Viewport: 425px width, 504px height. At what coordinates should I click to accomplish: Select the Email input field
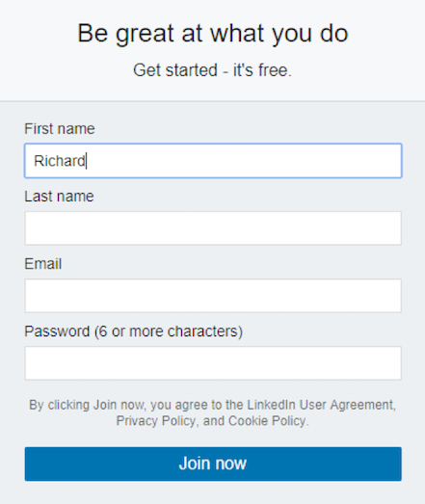213,296
